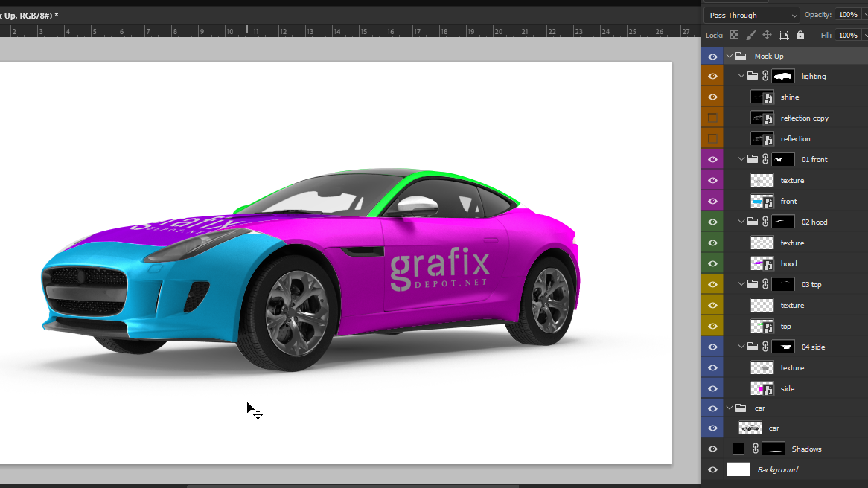Collapse the 01 front group

click(x=741, y=159)
